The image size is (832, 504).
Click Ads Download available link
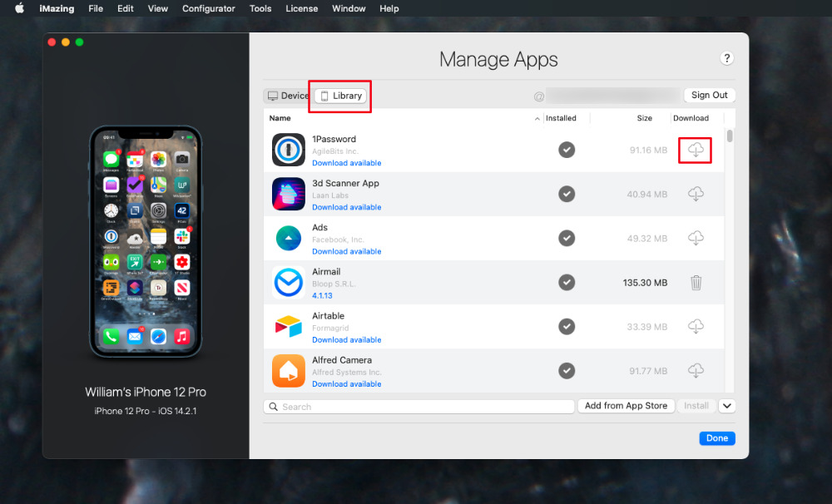click(x=346, y=251)
